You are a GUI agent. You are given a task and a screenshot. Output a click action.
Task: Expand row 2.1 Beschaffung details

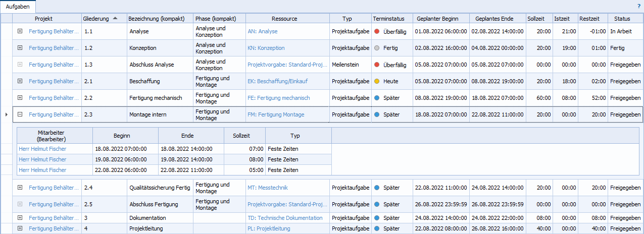click(20, 81)
